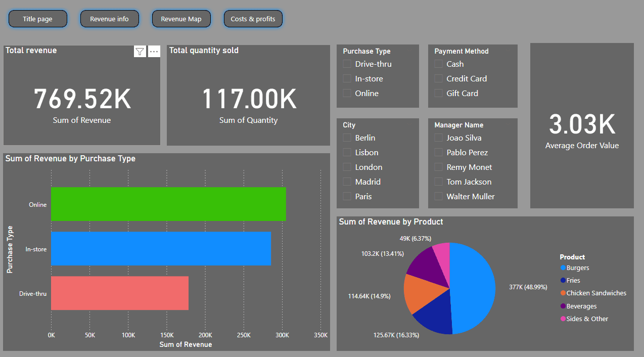This screenshot has width=644, height=357.
Task: Navigate to the Title page
Action: pyautogui.click(x=37, y=18)
